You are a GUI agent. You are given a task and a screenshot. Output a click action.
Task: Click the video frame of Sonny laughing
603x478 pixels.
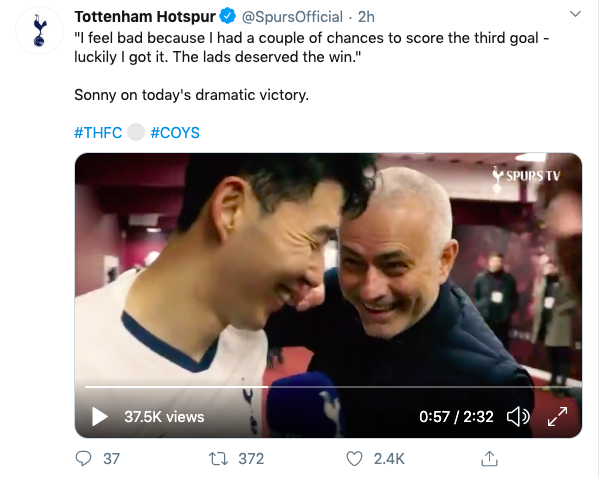[328, 270]
